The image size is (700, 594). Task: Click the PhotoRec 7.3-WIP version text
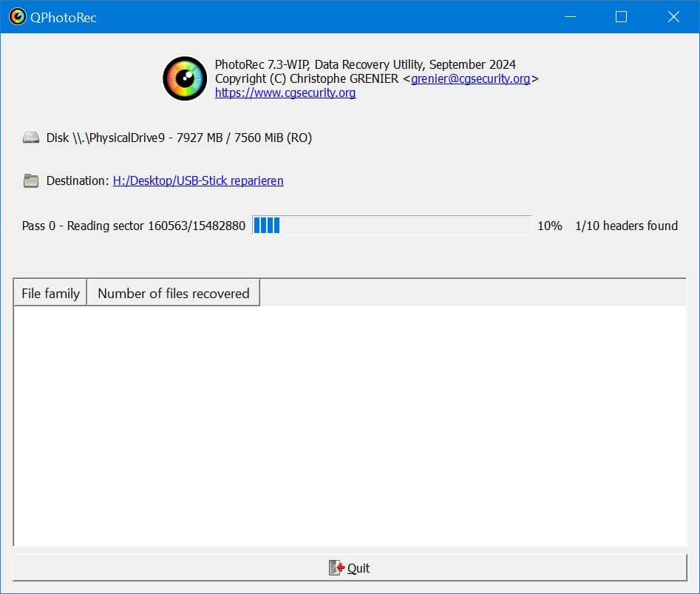[365, 64]
